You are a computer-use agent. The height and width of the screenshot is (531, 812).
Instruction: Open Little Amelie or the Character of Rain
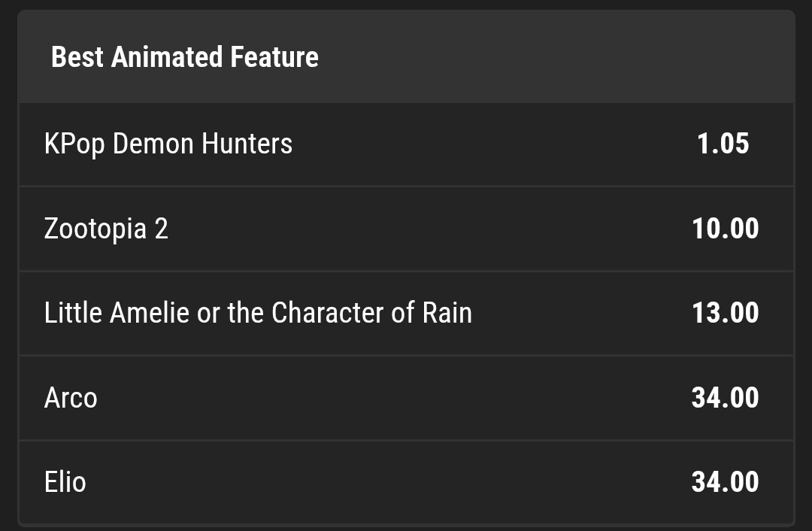(x=258, y=313)
